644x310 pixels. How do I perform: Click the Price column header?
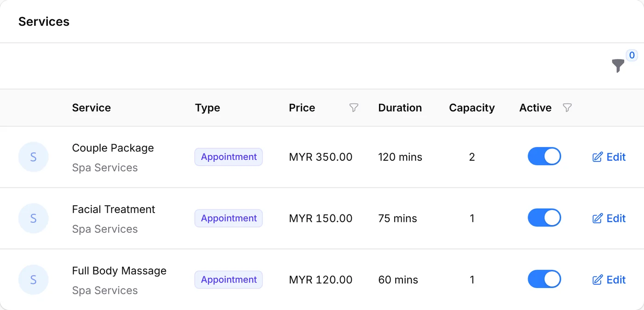pos(302,108)
